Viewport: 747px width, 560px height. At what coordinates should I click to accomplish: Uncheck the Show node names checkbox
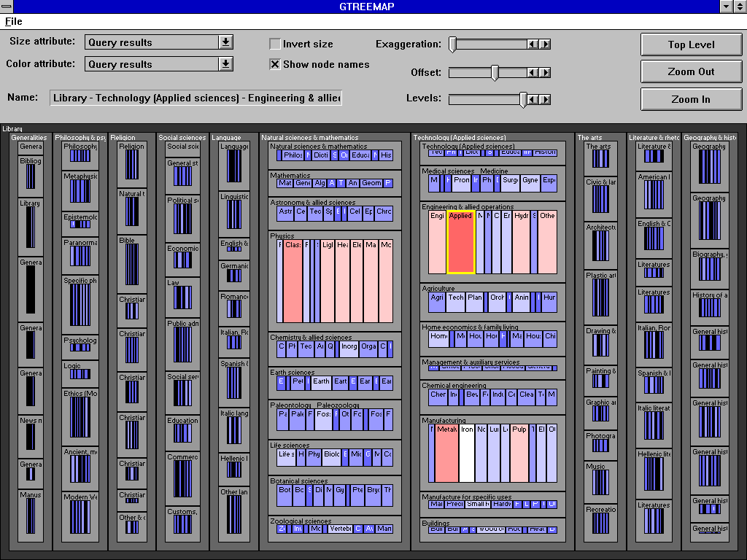tap(275, 64)
